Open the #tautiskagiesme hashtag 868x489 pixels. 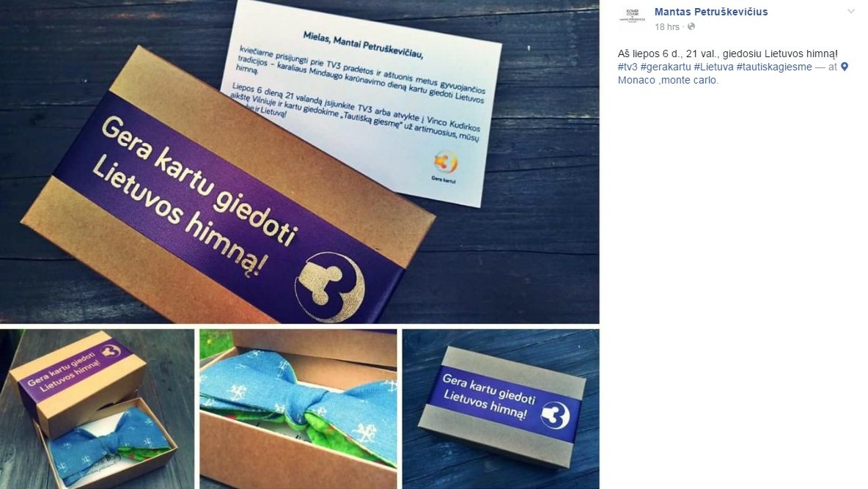click(774, 67)
